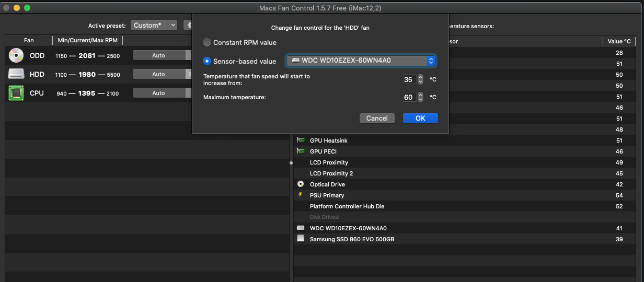
Task: Open the WDC WD10EZEX sensor dropdown
Action: click(361, 61)
